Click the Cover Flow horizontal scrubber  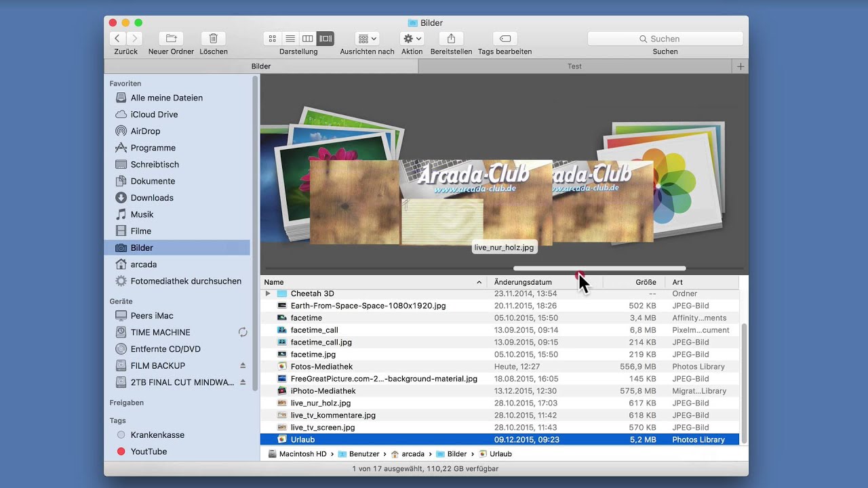(x=599, y=268)
